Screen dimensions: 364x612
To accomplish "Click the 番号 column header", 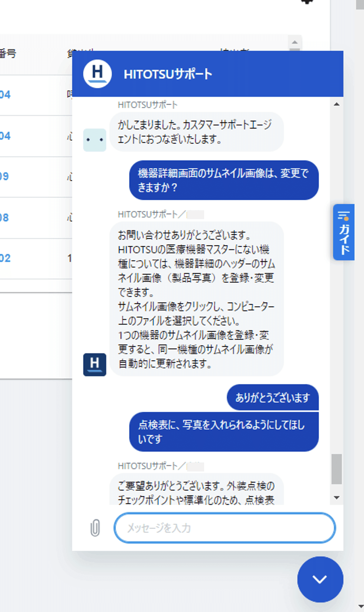I will 8,53.
